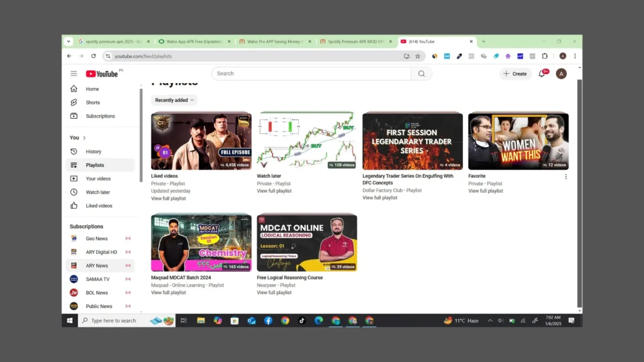Click the search magnifier button
This screenshot has height=362, width=644.
pyautogui.click(x=421, y=74)
